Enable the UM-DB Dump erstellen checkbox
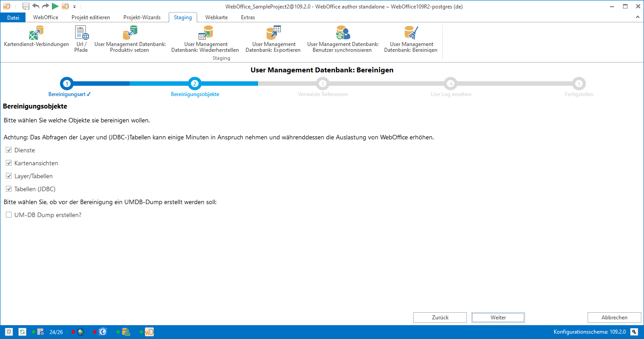Image resolution: width=644 pixels, height=339 pixels. coord(9,215)
